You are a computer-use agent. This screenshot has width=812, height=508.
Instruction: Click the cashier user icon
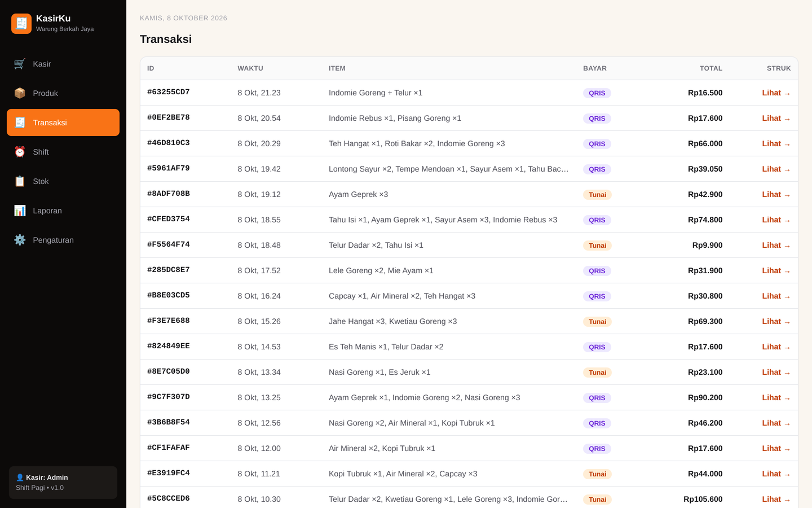20,478
